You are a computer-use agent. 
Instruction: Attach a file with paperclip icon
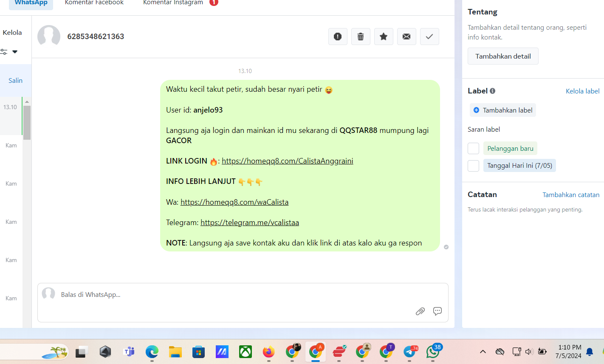(420, 311)
